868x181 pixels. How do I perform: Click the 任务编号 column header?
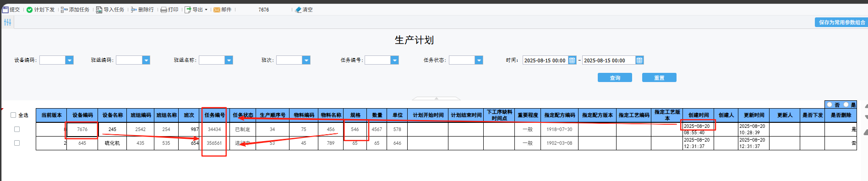tap(215, 115)
